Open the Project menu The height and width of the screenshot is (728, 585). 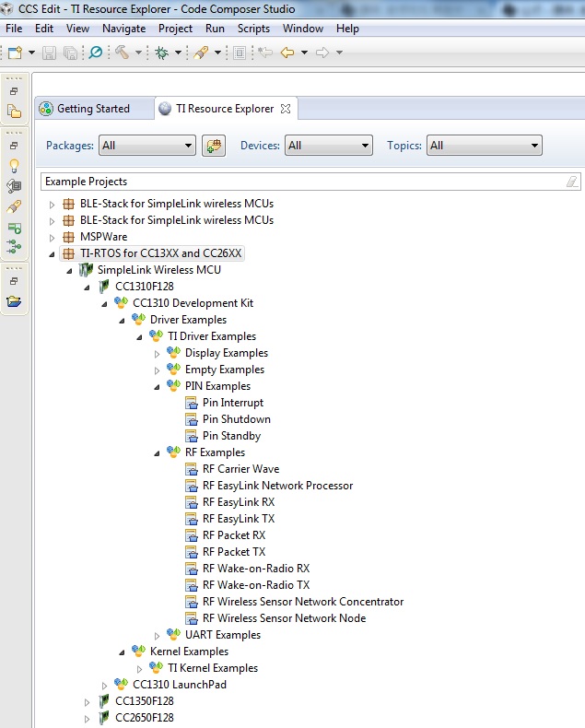175,29
